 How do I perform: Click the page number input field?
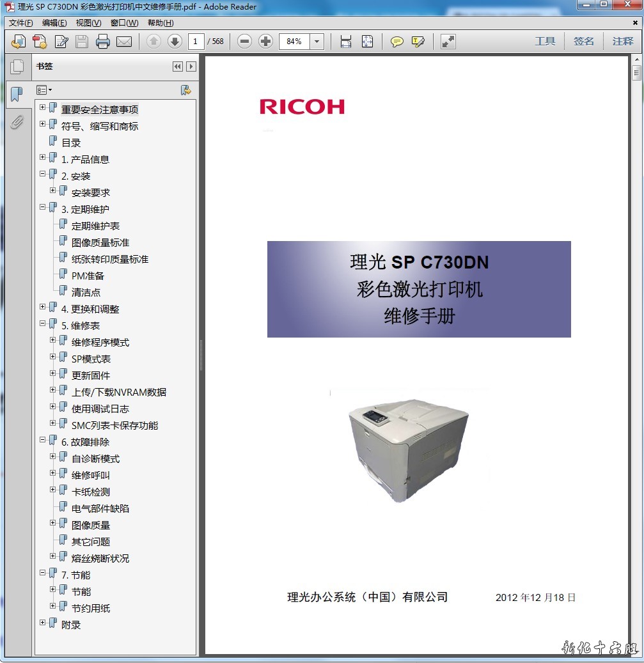click(196, 42)
